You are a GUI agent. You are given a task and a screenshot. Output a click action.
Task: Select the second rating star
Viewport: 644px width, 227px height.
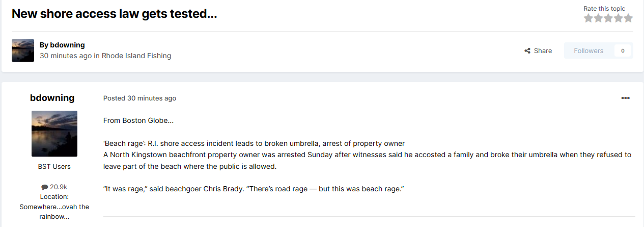click(598, 18)
